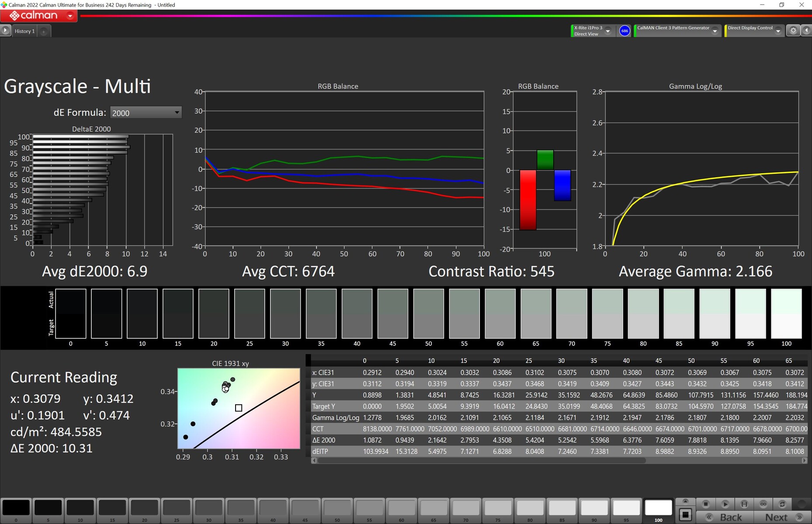Start reading with the play icon

point(725,504)
